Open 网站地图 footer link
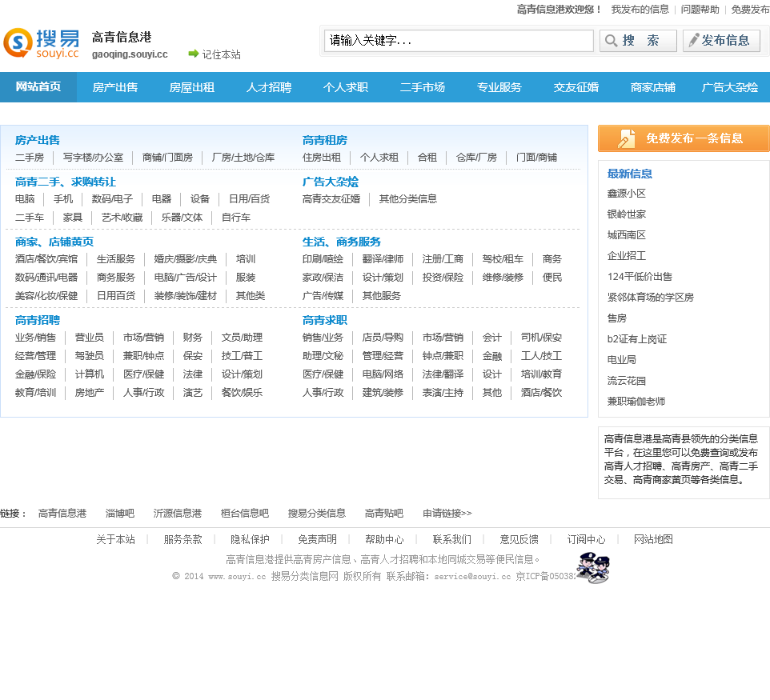The image size is (770, 700). (x=653, y=539)
